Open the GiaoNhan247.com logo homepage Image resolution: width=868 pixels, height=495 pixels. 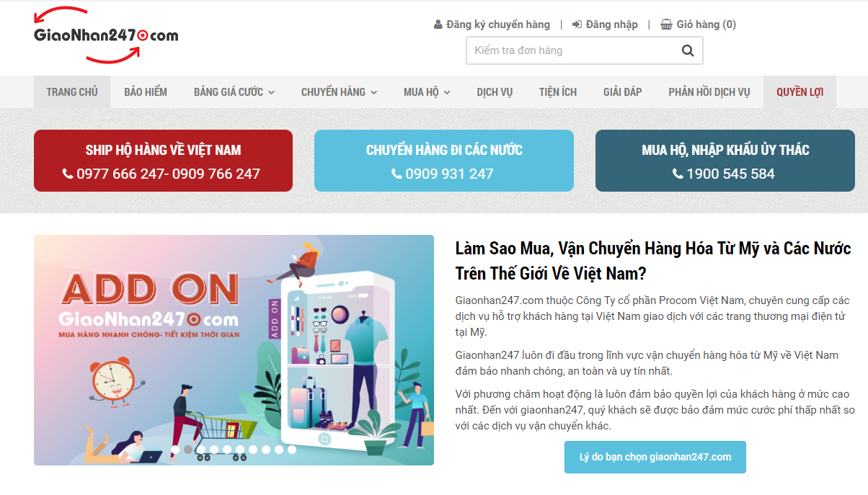click(106, 35)
